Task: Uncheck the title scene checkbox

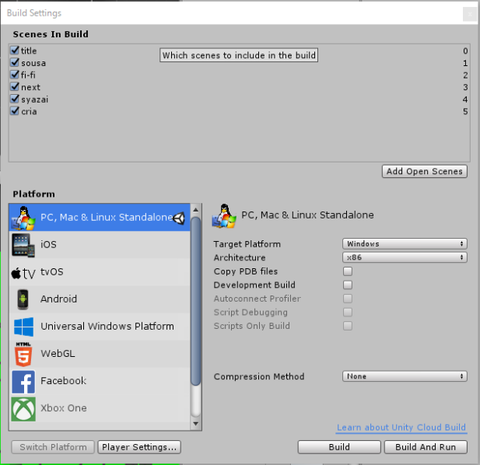Action: click(15, 50)
